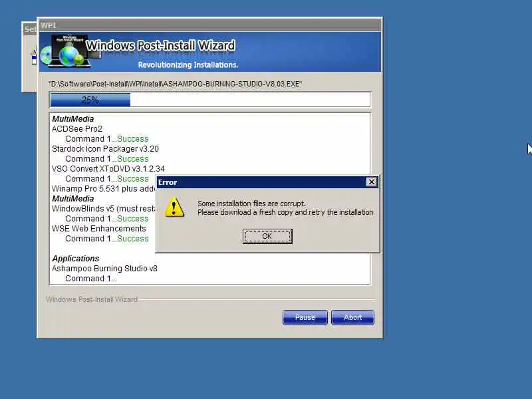532x399 pixels.
Task: Click Success status under WindowBlinds v5
Action: click(132, 219)
